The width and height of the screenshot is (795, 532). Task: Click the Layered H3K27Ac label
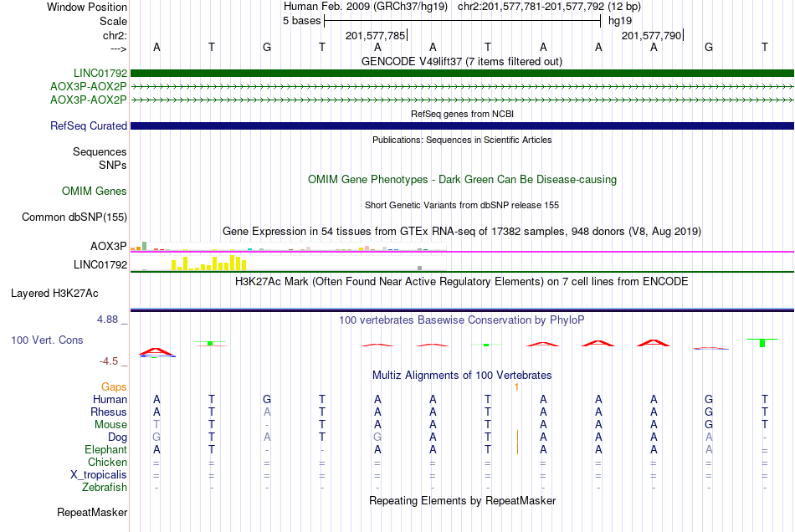(x=54, y=294)
